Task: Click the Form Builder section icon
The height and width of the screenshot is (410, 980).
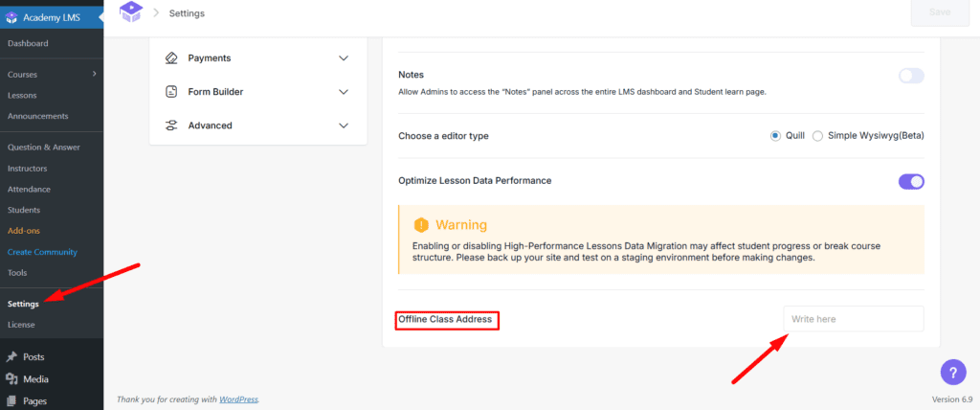Action: (171, 92)
